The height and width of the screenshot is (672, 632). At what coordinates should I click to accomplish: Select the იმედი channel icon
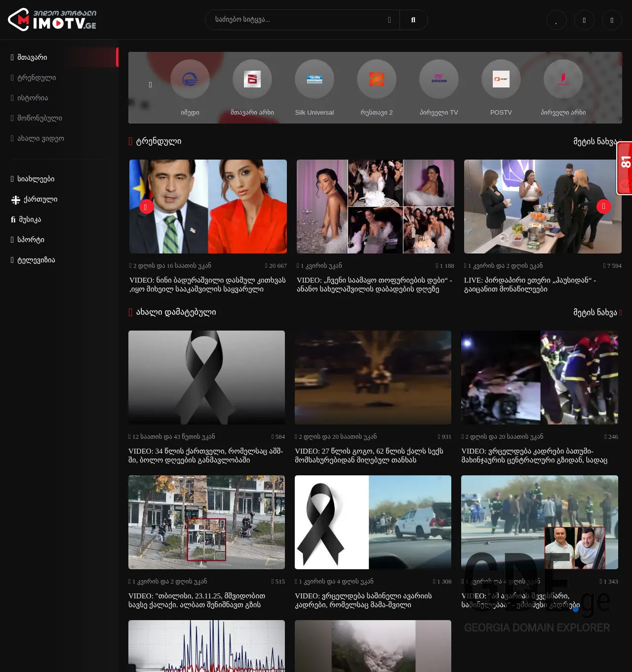(191, 79)
